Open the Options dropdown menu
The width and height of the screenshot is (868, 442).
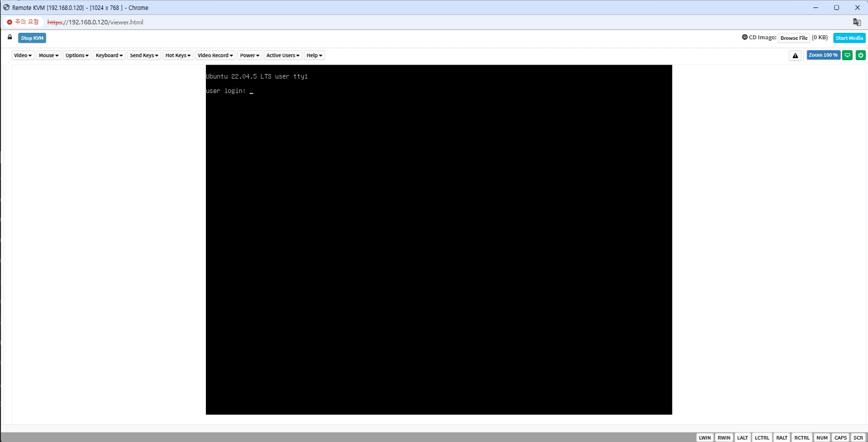[x=77, y=55]
